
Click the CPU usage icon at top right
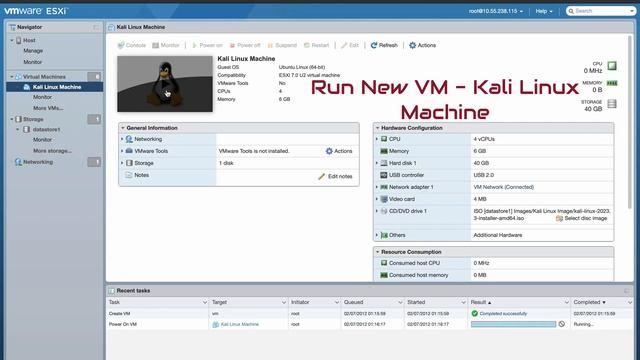click(x=612, y=66)
